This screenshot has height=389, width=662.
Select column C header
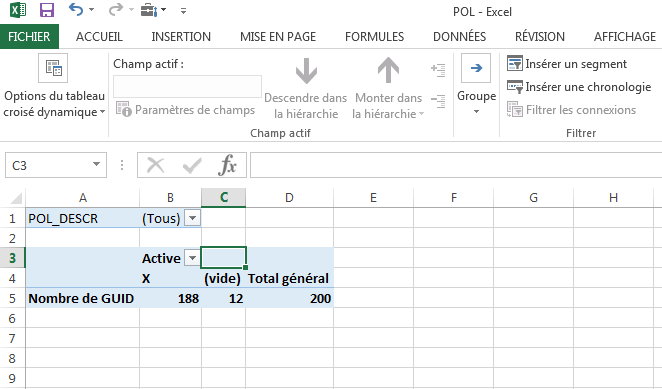[x=224, y=198]
